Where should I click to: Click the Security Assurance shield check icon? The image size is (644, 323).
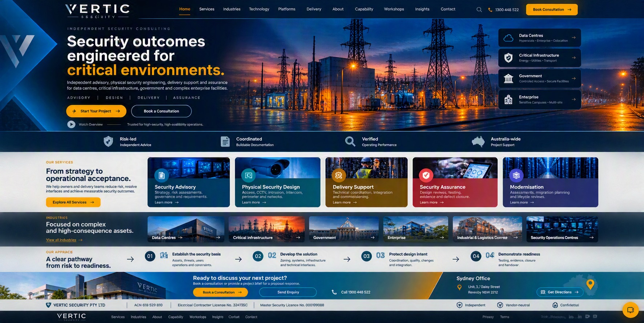[426, 176]
